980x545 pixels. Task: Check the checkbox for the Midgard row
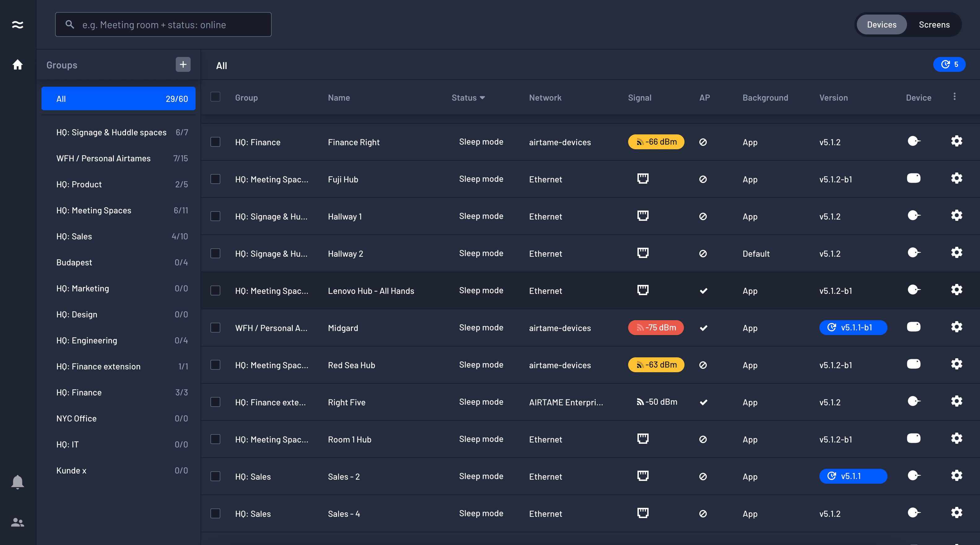click(215, 328)
